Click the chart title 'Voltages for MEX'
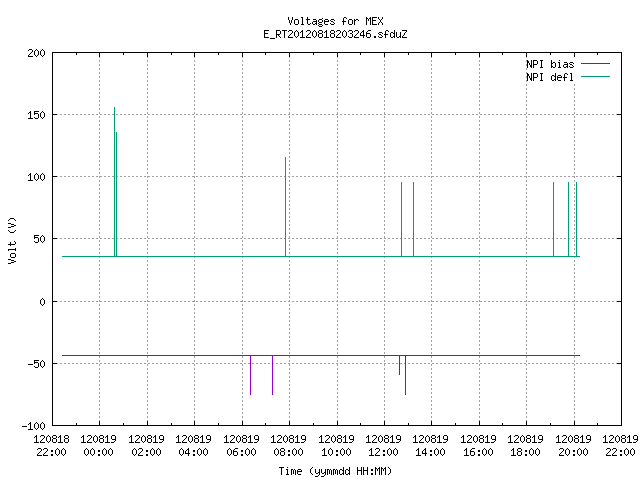Screen dimensions: 640x480 coord(335,21)
